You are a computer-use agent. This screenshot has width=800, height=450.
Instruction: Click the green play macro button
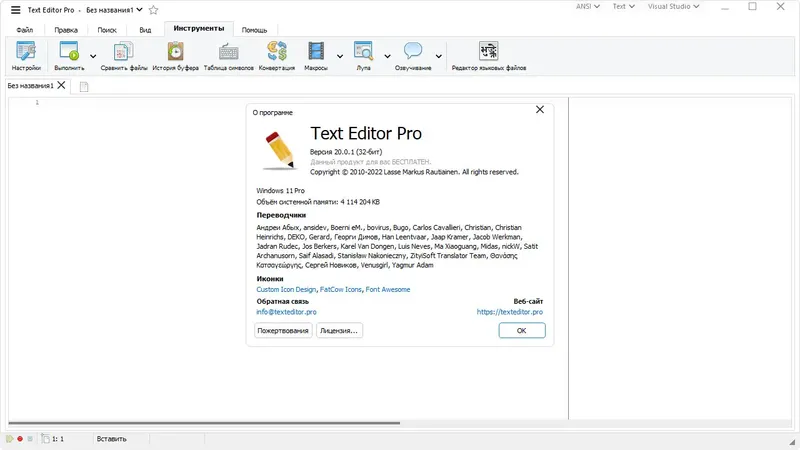(x=9, y=439)
